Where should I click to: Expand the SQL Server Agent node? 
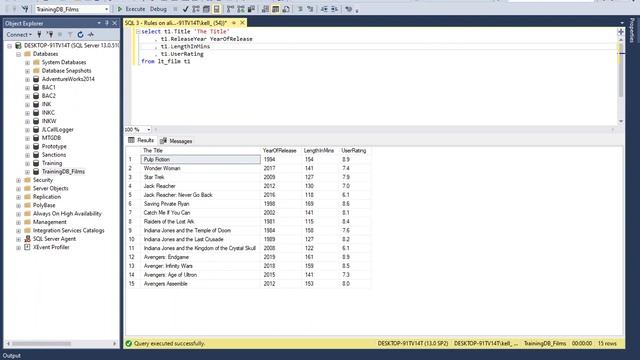tap(18, 239)
